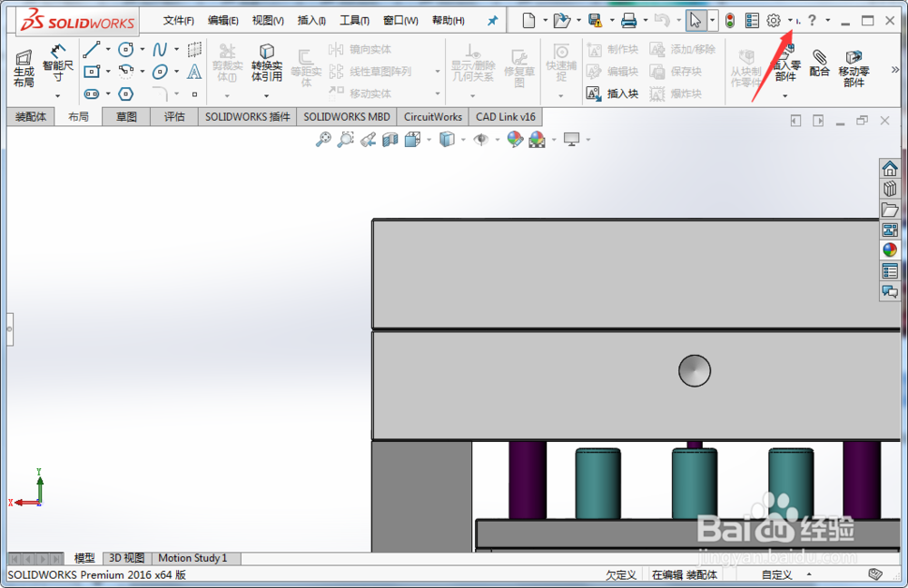Open the 帮助(H) menu
Screen dimensions: 908x588
click(x=449, y=21)
